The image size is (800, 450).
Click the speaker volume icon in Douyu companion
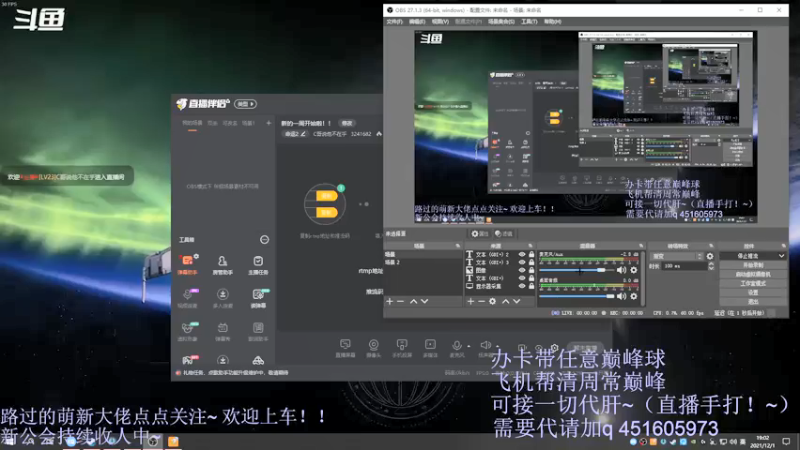[485, 345]
